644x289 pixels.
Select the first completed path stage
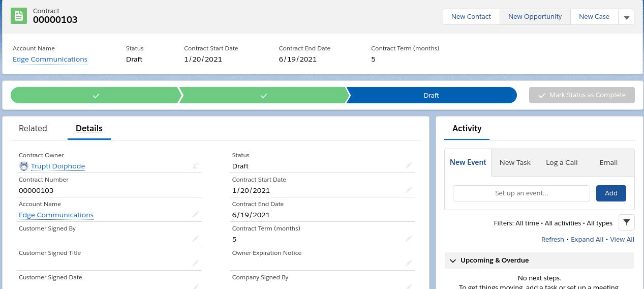pyautogui.click(x=96, y=95)
